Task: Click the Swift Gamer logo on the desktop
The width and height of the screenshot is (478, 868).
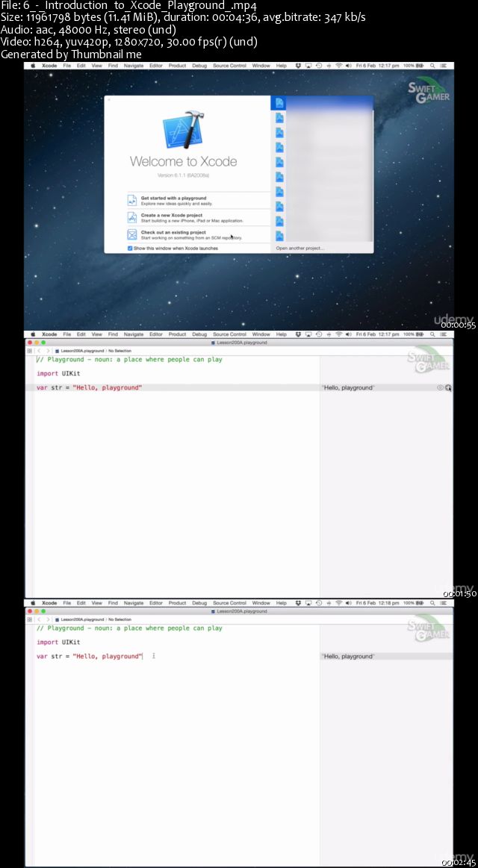Action: [429, 92]
